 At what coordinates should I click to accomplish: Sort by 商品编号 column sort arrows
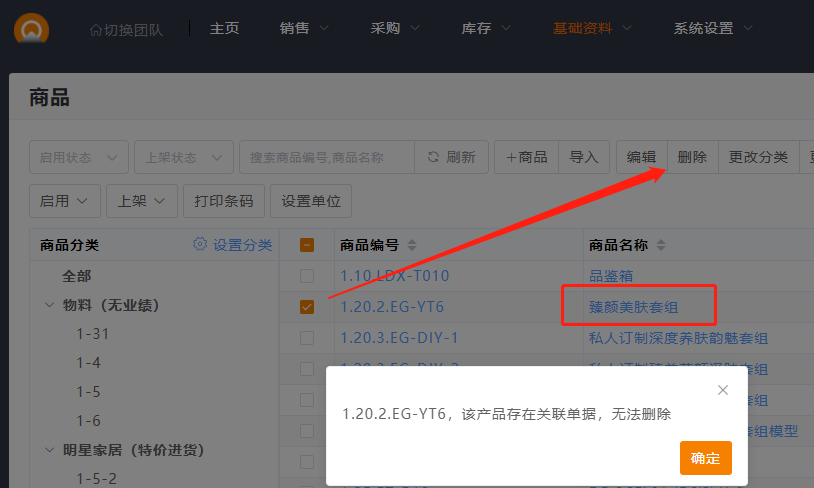412,246
